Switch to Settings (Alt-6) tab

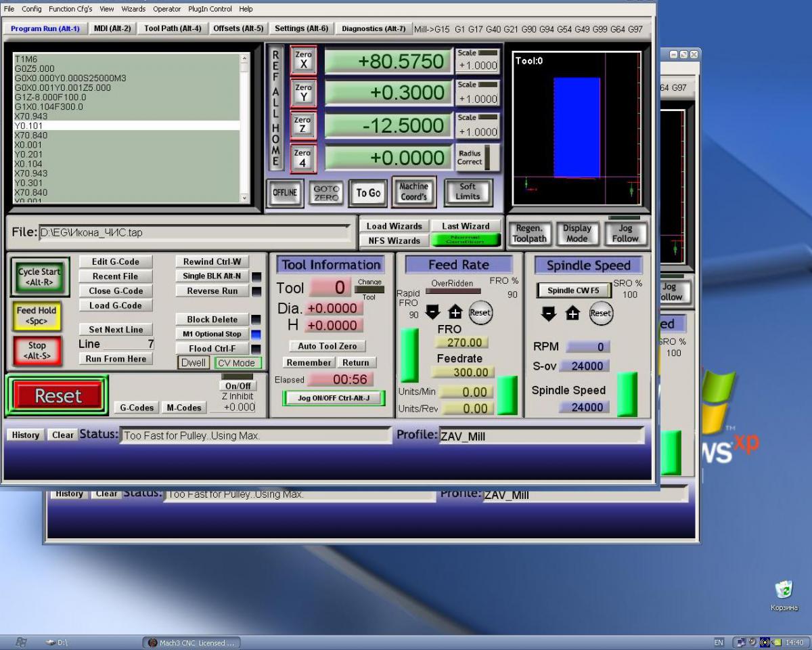tap(301, 28)
